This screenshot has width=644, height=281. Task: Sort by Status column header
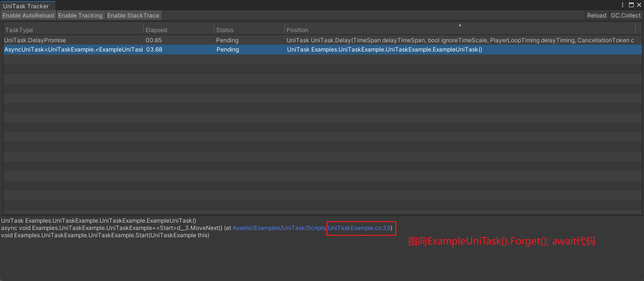249,30
